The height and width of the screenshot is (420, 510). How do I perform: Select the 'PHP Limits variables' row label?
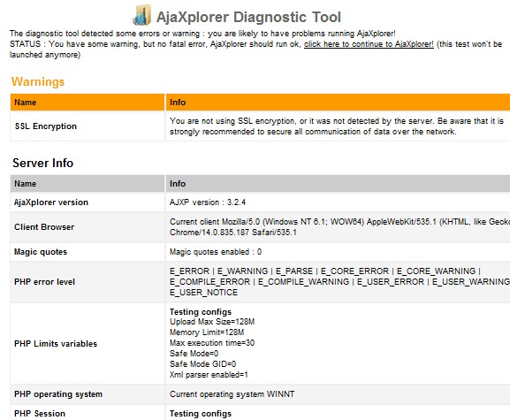56,344
